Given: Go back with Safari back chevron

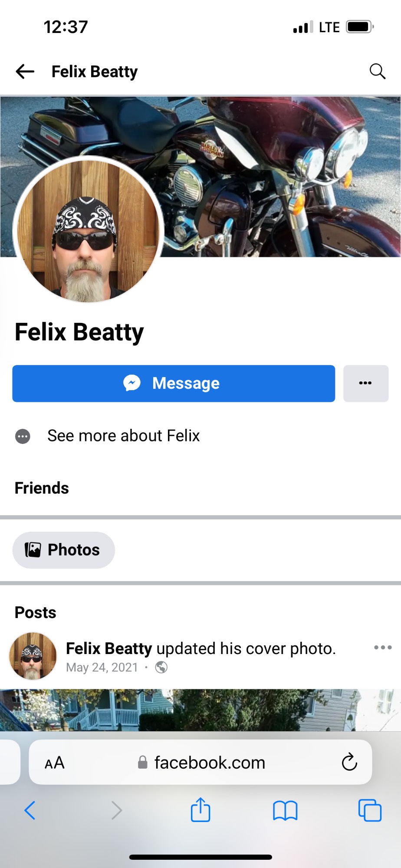Looking at the screenshot, I should (x=30, y=810).
